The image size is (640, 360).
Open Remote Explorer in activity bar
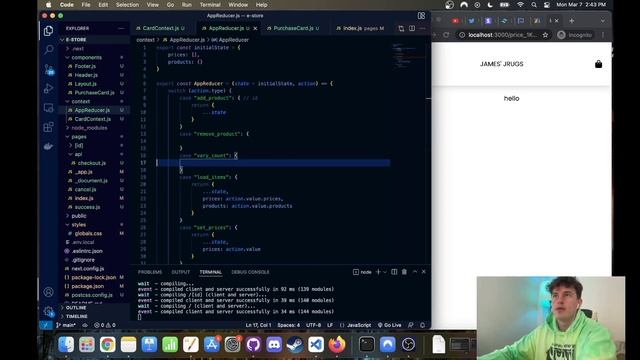click(x=49, y=108)
